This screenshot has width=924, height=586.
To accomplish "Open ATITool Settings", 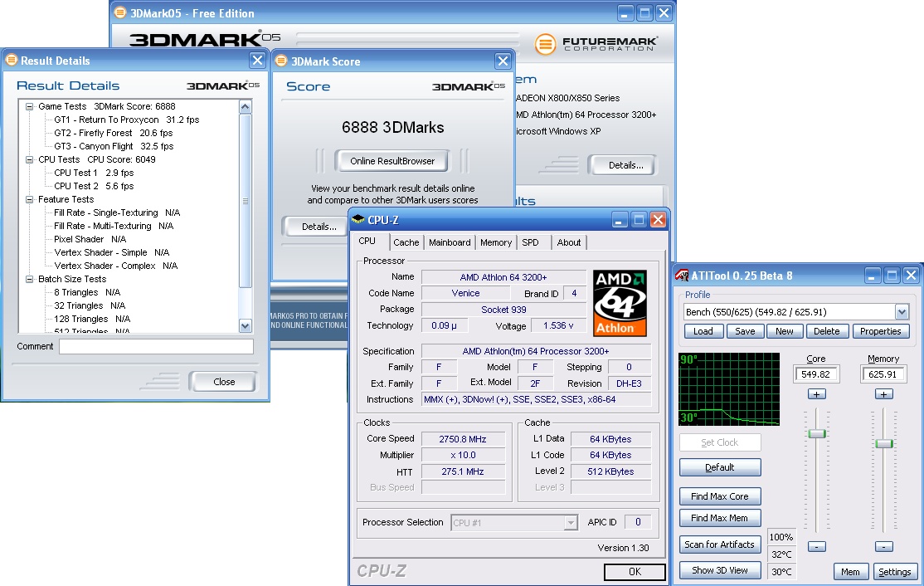I will [894, 572].
